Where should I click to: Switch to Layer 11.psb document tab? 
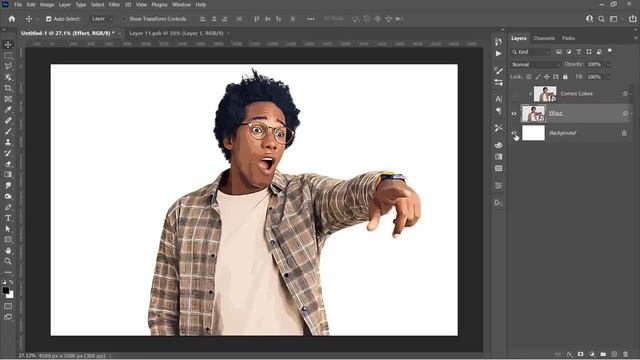click(176, 33)
